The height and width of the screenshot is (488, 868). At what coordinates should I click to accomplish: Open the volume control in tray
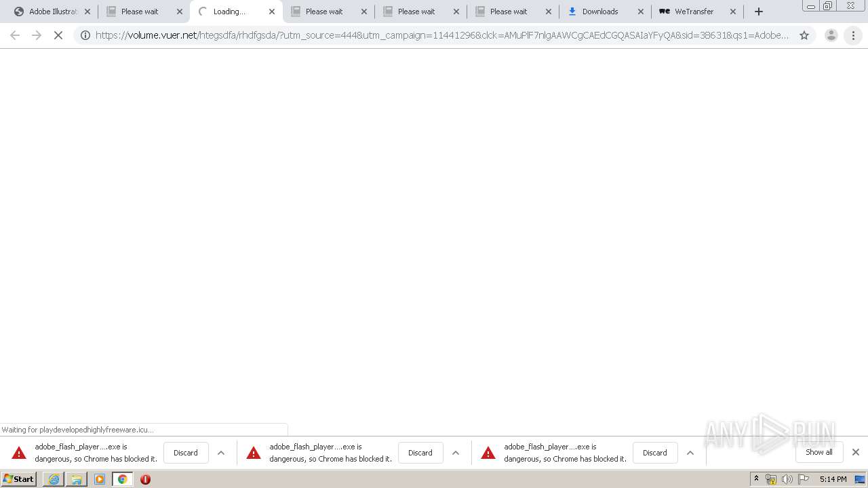point(787,479)
